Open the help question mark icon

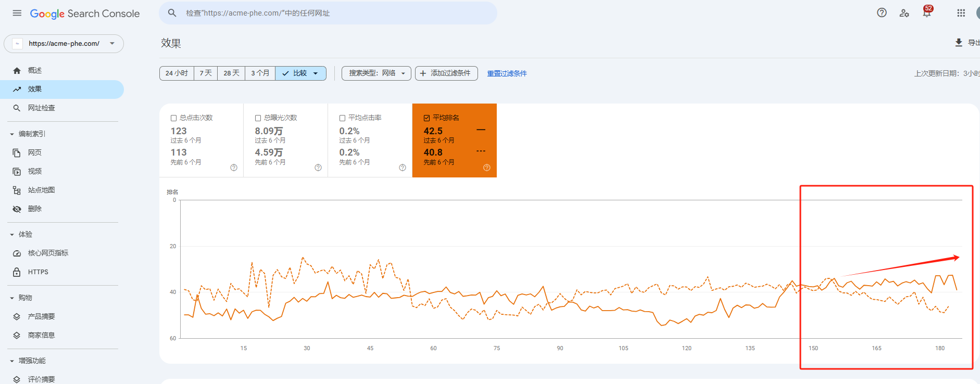[x=882, y=13]
